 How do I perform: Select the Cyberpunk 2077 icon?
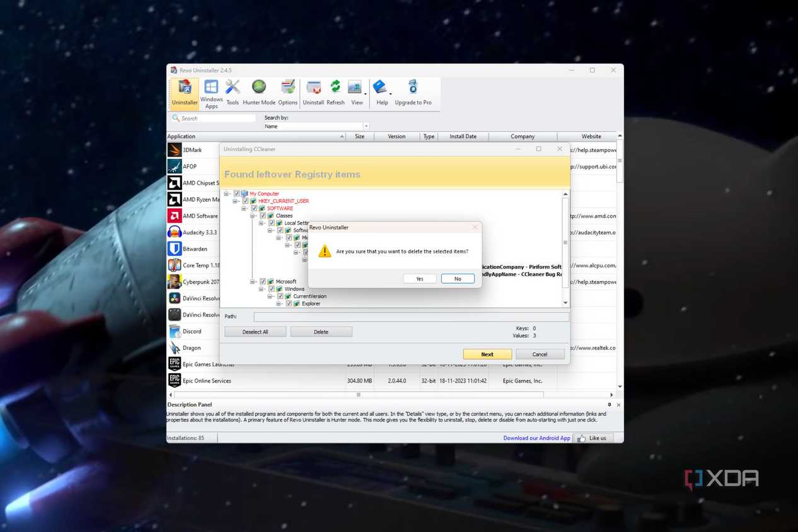175,282
